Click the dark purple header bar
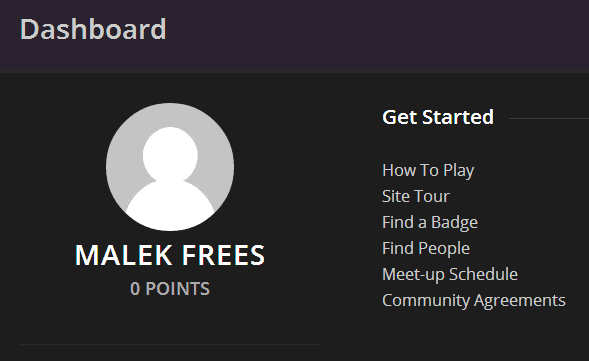 click(294, 36)
